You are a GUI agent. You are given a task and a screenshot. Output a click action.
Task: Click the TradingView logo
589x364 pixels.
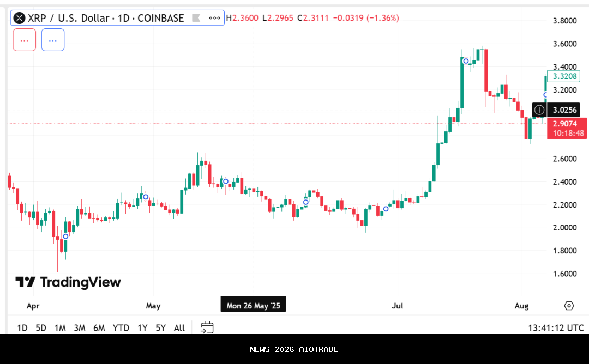point(68,282)
